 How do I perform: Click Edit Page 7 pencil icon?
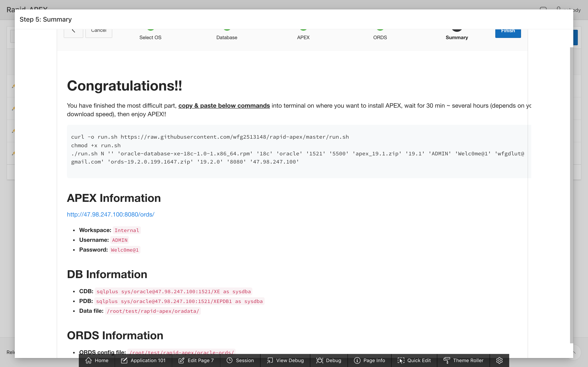[x=181, y=360]
